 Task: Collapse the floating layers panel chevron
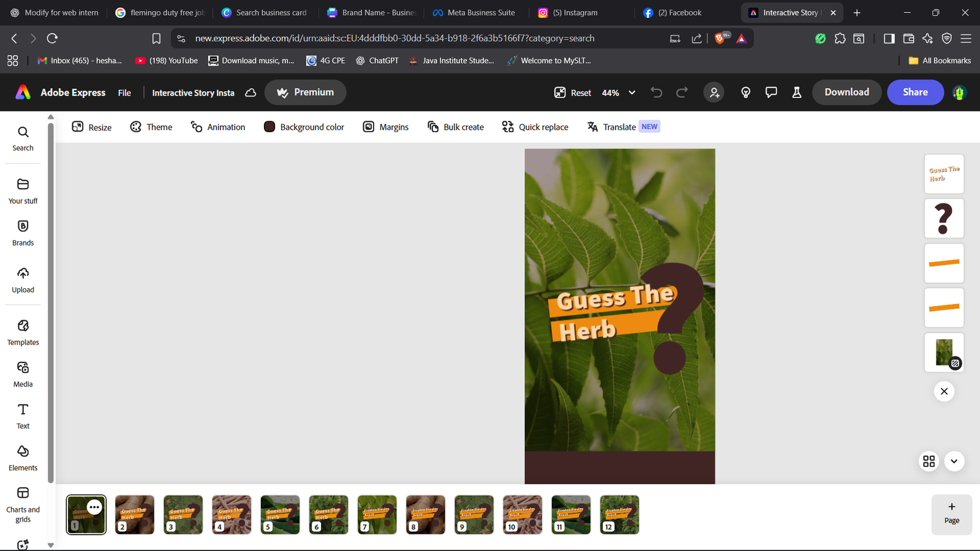click(x=954, y=461)
